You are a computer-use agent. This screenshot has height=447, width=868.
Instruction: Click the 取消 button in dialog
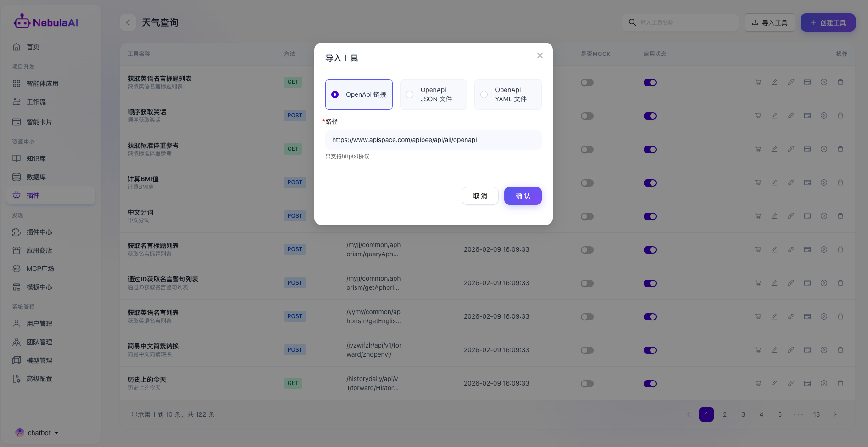[480, 196]
